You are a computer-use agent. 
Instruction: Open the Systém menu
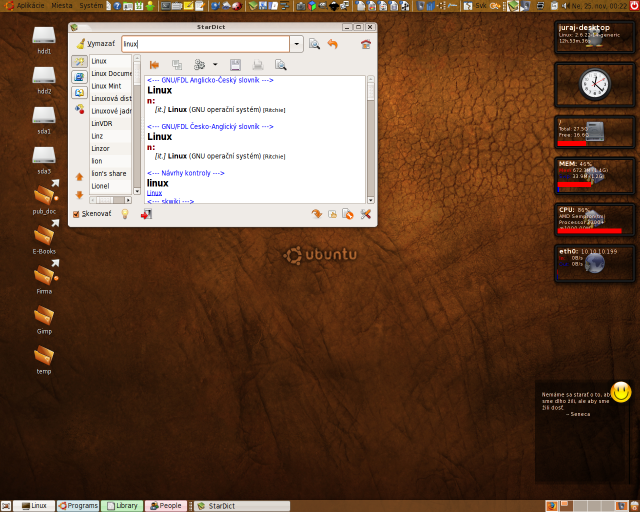click(91, 6)
